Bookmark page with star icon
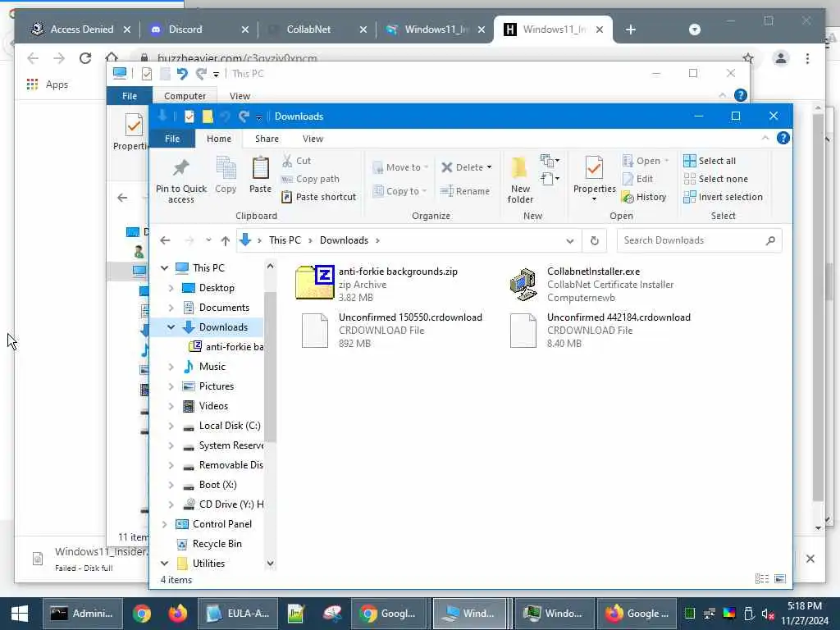The image size is (840, 630). click(748, 58)
